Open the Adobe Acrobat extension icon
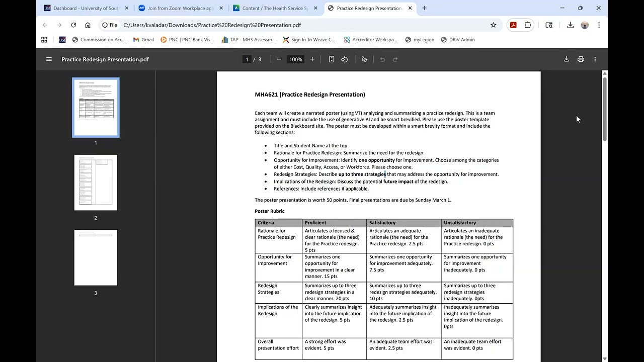The image size is (644, 362). (513, 25)
